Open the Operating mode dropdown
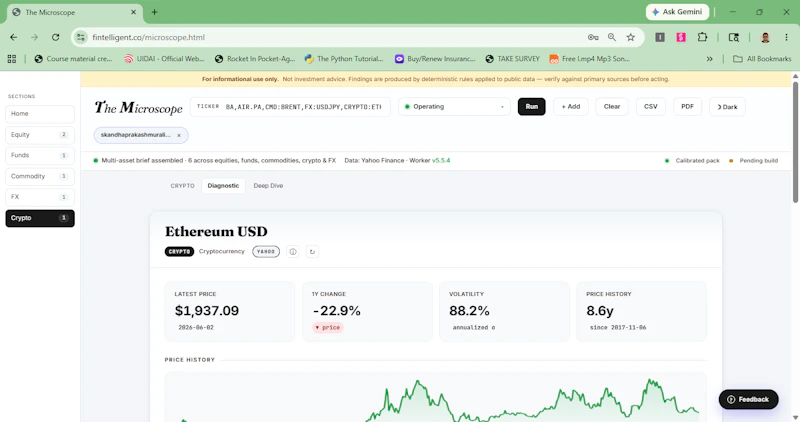The height and width of the screenshot is (422, 800). 454,107
